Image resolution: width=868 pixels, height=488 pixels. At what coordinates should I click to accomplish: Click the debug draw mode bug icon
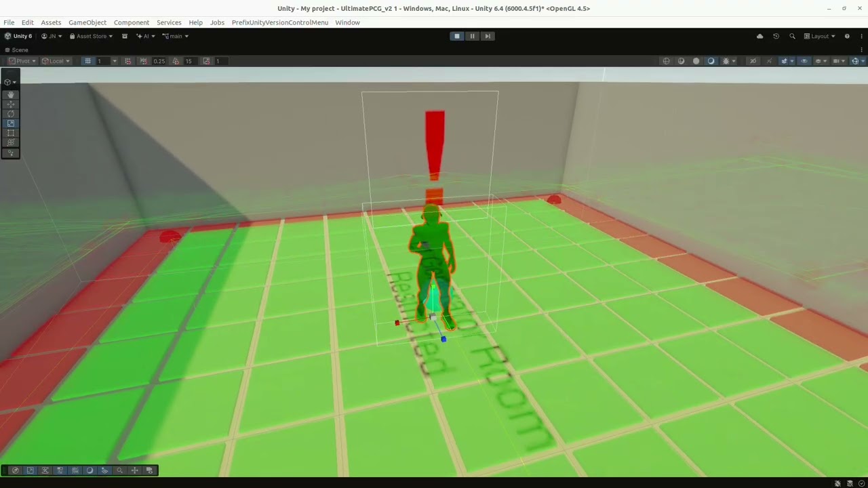pyautogui.click(x=726, y=61)
